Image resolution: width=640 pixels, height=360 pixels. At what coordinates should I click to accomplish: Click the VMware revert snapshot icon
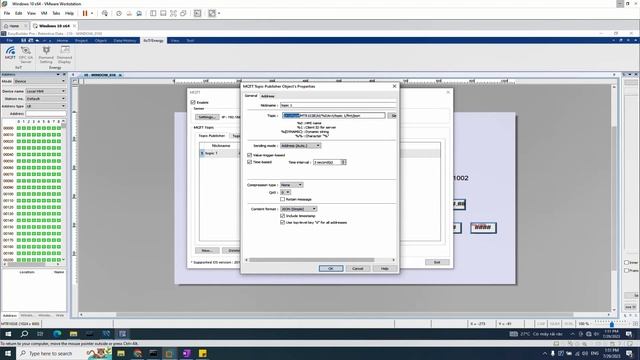click(129, 13)
